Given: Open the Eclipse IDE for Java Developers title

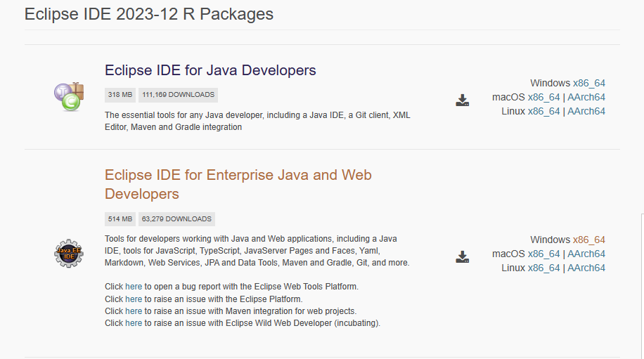Looking at the screenshot, I should coord(210,70).
